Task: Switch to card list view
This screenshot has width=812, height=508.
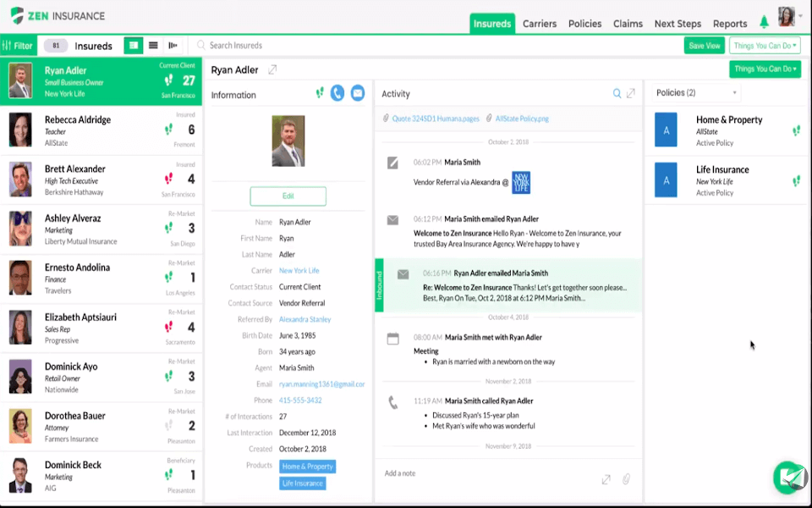Action: point(133,46)
